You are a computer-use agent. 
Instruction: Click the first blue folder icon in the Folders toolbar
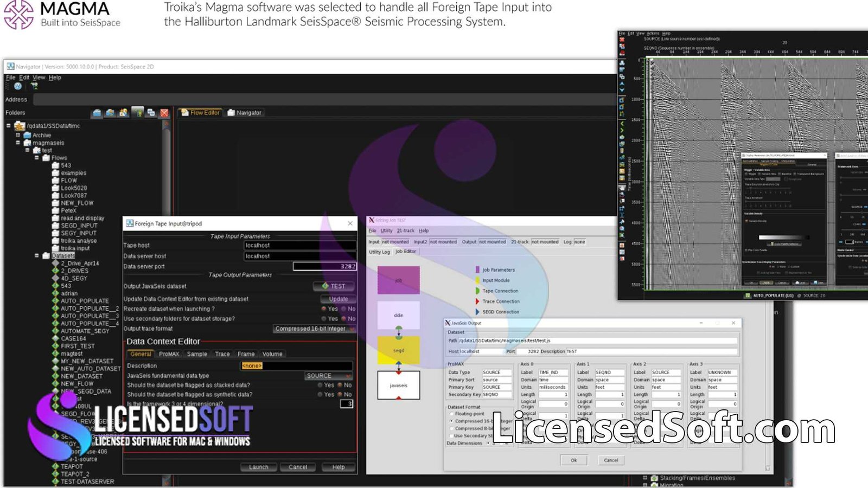coord(97,113)
